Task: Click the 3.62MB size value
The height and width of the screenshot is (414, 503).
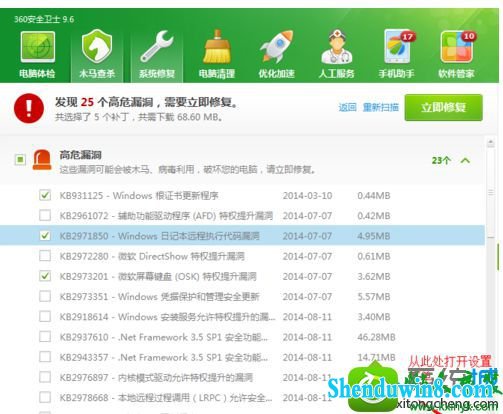Action: click(374, 276)
